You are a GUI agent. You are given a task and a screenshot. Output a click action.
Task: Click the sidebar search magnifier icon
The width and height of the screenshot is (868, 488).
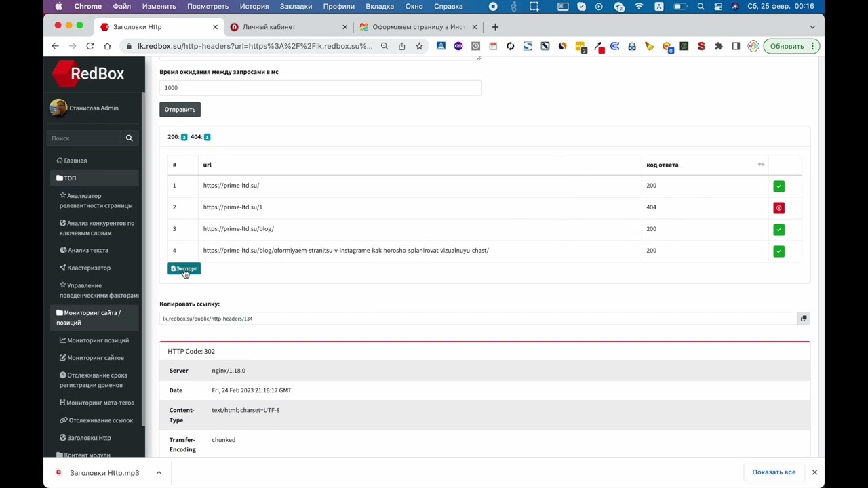tap(129, 138)
